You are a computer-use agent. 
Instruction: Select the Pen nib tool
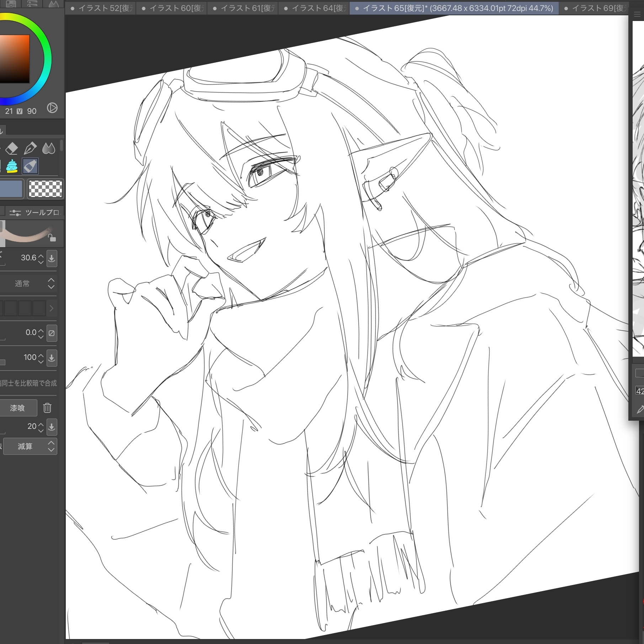point(30,148)
